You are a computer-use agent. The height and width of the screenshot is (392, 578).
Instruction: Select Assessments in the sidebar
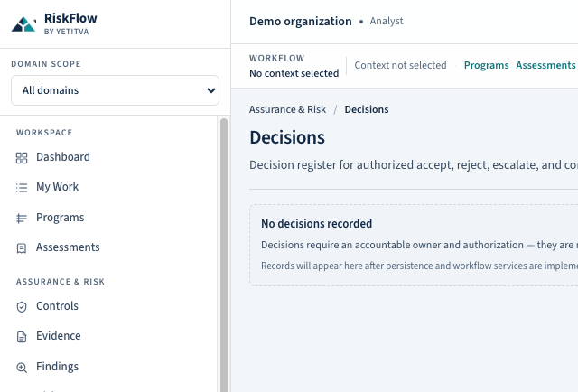pyautogui.click(x=68, y=247)
